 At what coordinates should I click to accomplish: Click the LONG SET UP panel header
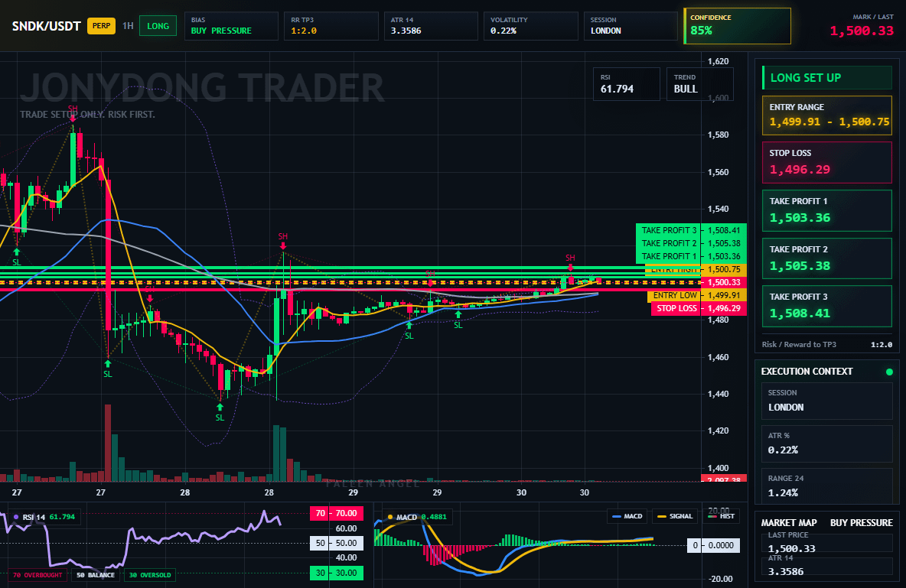pos(827,77)
